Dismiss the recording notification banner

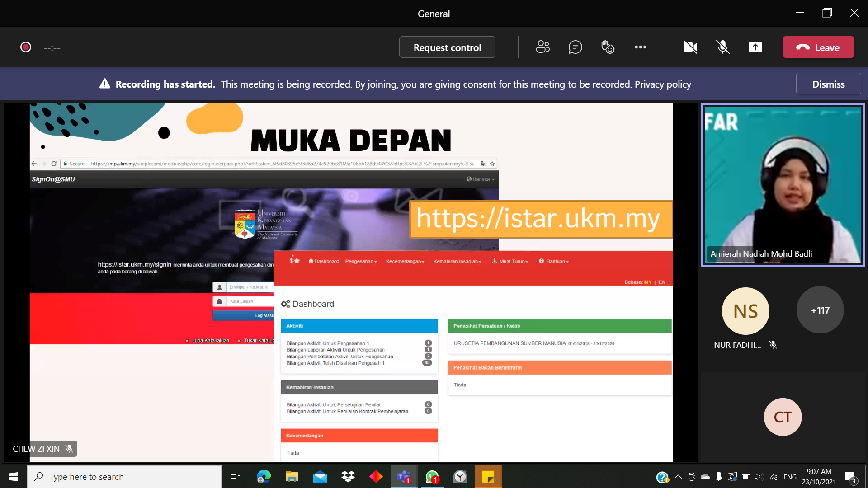(x=828, y=84)
